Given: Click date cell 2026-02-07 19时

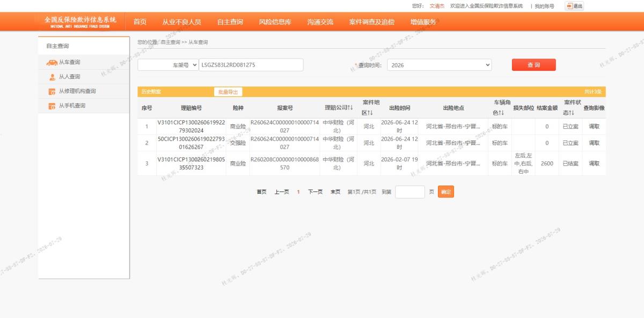Looking at the screenshot, I should click(x=399, y=164).
